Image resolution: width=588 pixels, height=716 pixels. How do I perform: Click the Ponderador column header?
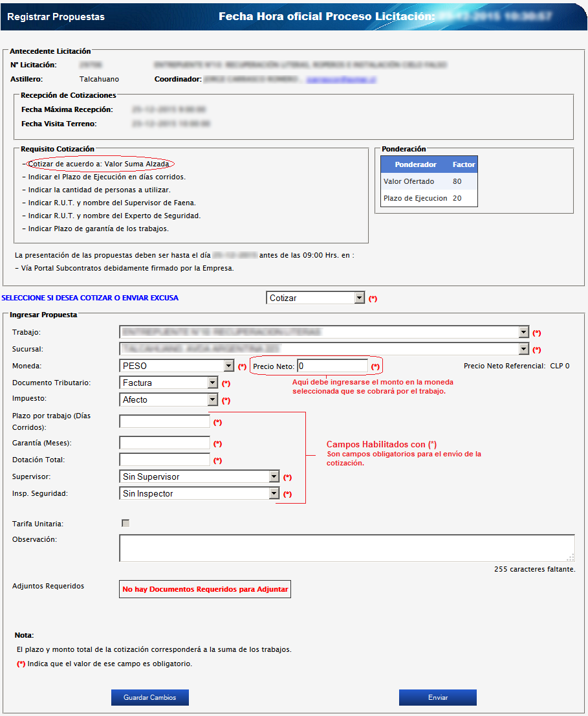click(x=415, y=164)
